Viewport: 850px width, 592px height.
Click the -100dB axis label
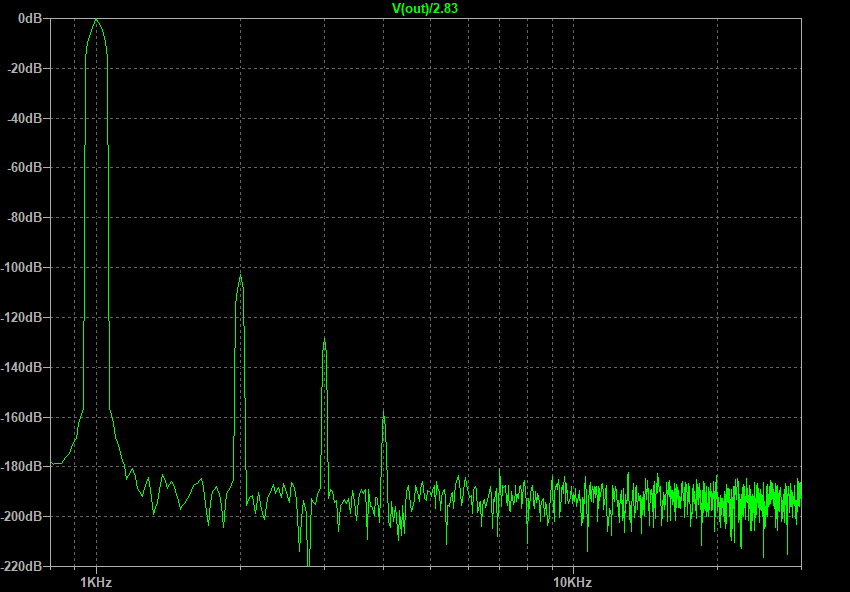pyautogui.click(x=22, y=267)
